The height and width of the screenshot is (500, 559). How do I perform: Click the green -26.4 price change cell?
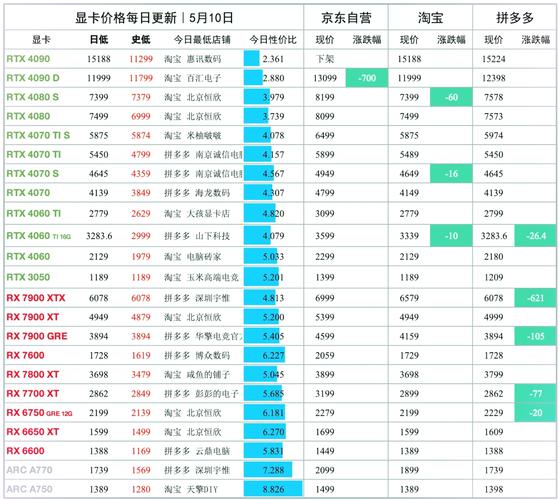(535, 236)
